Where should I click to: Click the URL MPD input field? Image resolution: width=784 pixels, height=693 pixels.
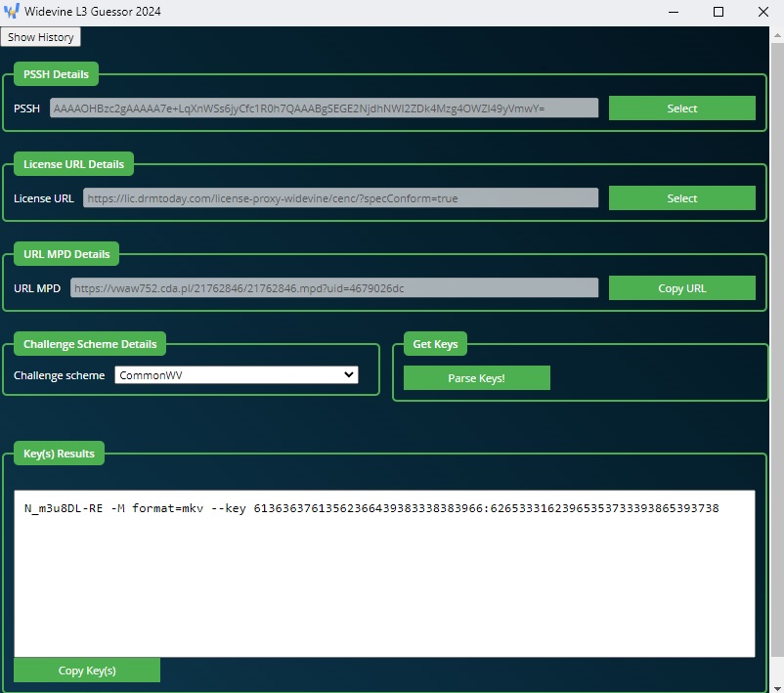(334, 288)
